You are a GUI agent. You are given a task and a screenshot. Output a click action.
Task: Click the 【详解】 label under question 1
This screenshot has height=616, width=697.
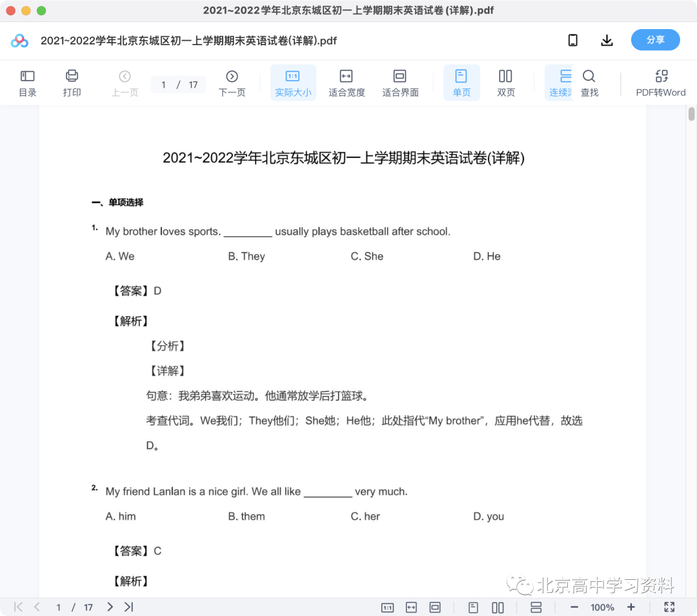tap(167, 371)
